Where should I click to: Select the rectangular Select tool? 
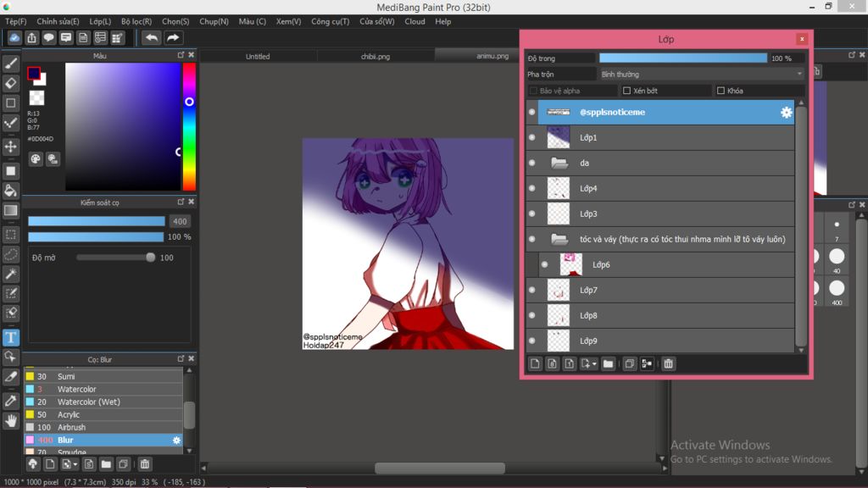click(10, 234)
